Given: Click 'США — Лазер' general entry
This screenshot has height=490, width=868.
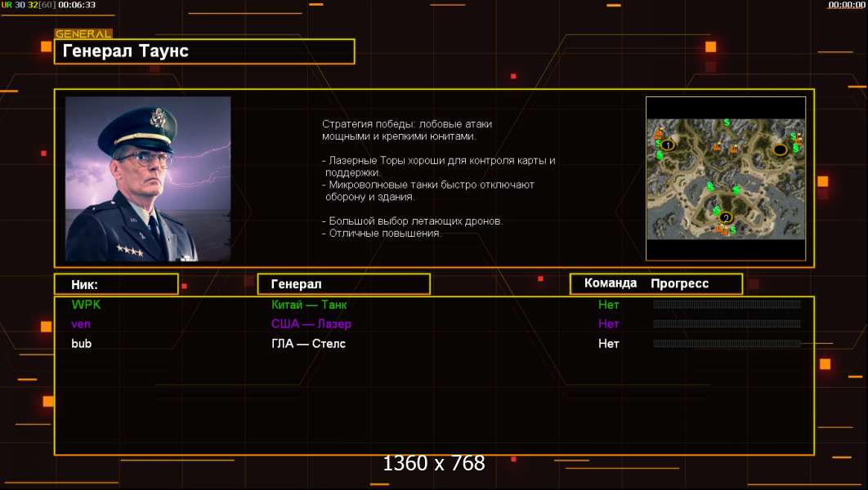Looking at the screenshot, I should tap(311, 324).
